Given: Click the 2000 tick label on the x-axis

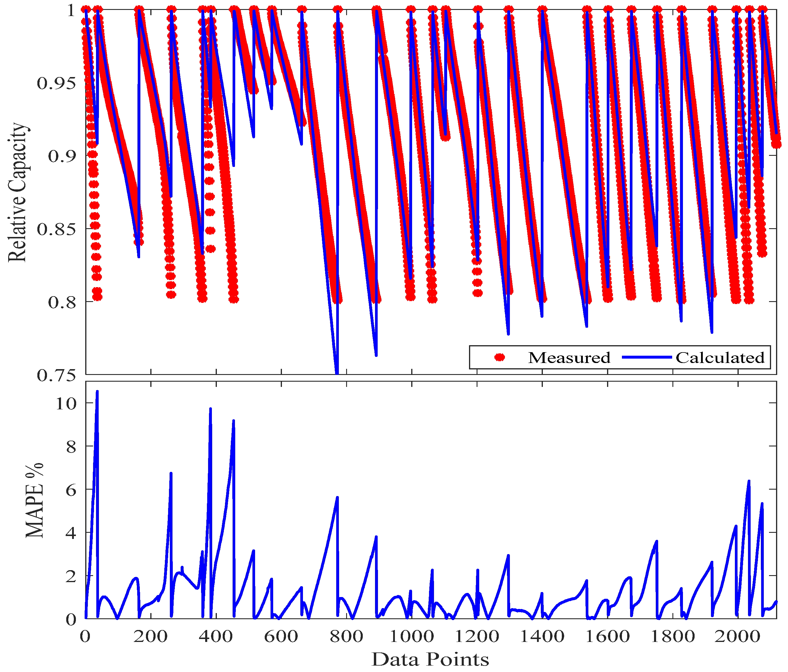Looking at the screenshot, I should pyautogui.click(x=738, y=636).
